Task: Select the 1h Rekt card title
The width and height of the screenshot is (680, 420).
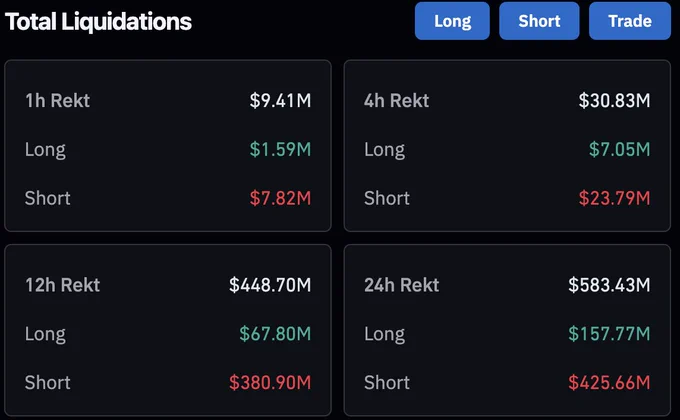Action: tap(58, 101)
